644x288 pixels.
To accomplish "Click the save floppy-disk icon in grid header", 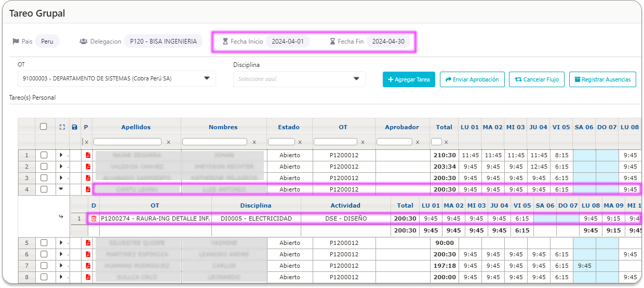I will tap(74, 127).
